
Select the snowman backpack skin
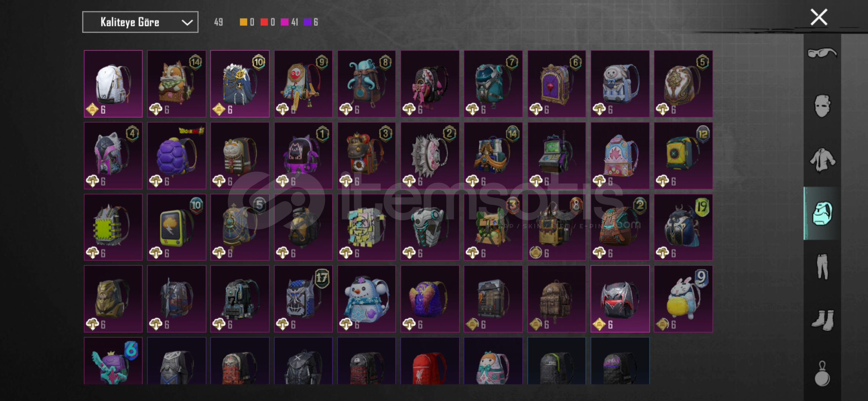tap(366, 299)
